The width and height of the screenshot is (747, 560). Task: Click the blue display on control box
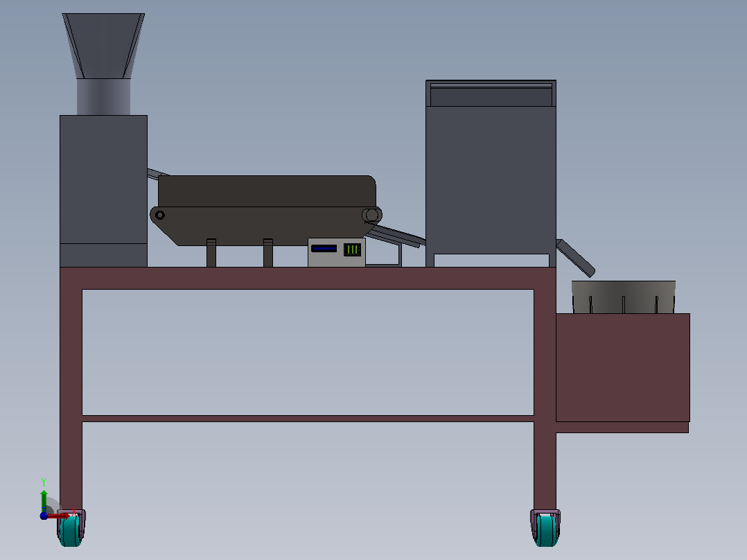pyautogui.click(x=324, y=248)
